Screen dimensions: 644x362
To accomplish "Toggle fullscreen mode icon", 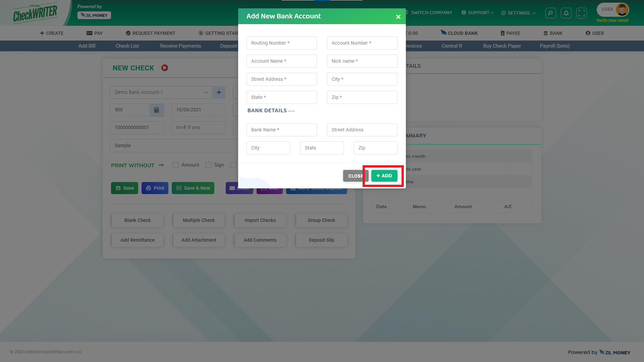I will [x=582, y=13].
